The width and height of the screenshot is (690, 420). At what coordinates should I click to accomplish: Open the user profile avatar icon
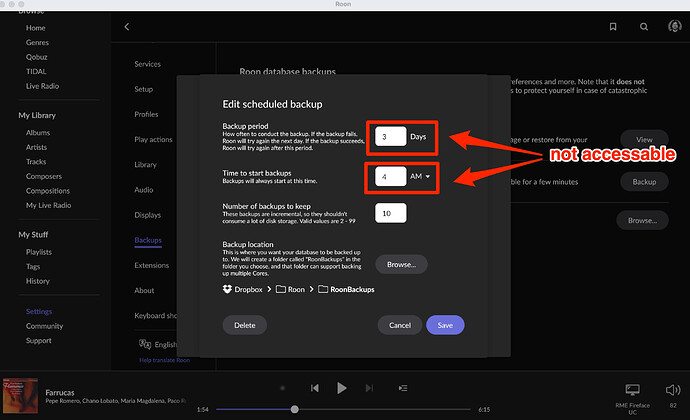(x=675, y=26)
